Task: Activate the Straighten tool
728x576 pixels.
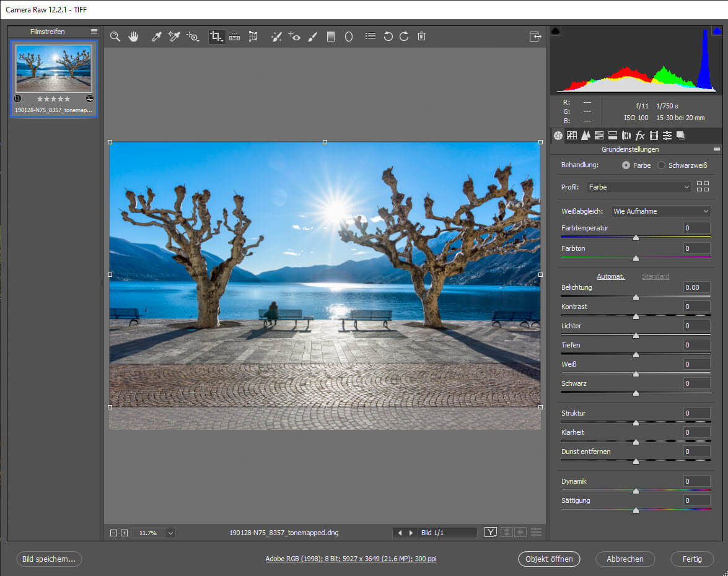Action: (x=234, y=37)
